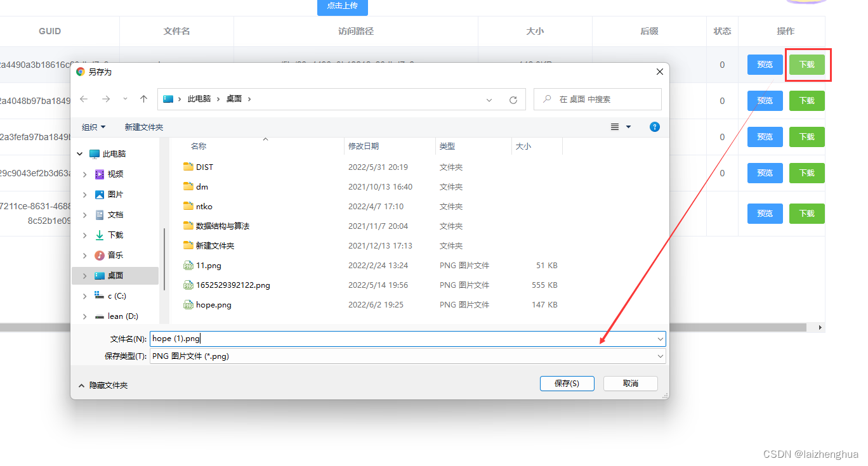Click 下载 button in fourth table row
Image resolution: width=868 pixels, height=466 pixels.
click(807, 173)
